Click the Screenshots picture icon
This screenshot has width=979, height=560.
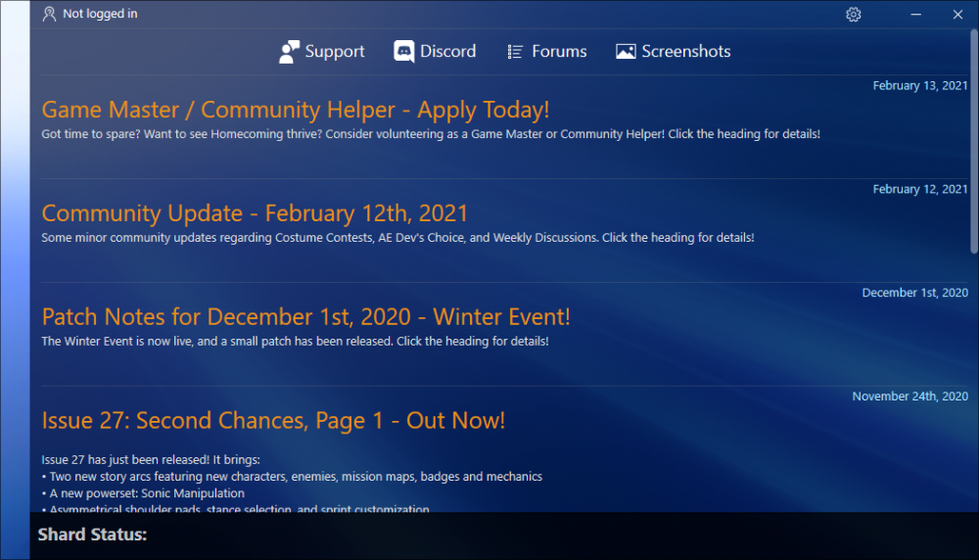(x=626, y=52)
